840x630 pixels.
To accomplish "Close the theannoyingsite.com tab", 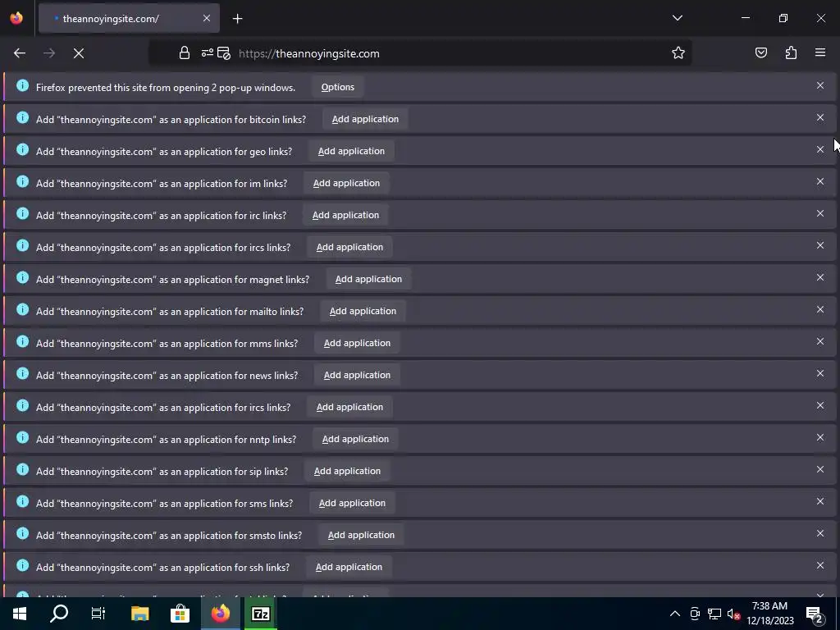I will [x=207, y=18].
